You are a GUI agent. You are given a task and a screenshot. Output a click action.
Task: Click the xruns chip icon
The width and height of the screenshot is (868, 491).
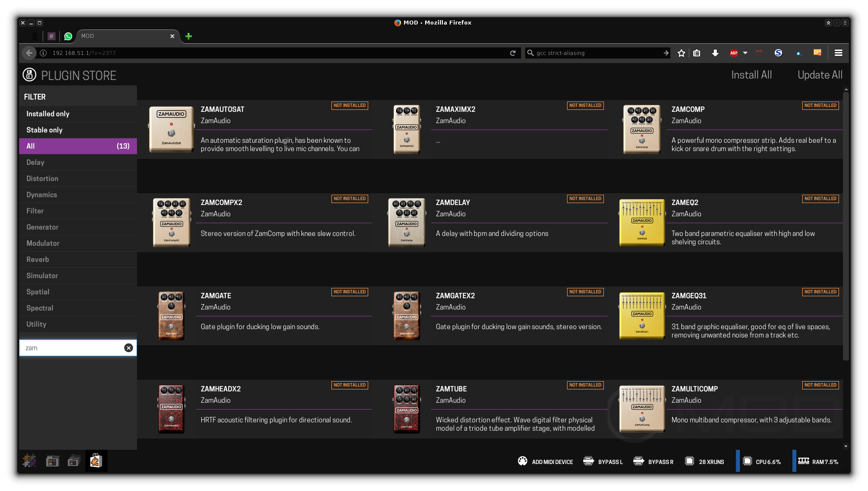point(689,461)
